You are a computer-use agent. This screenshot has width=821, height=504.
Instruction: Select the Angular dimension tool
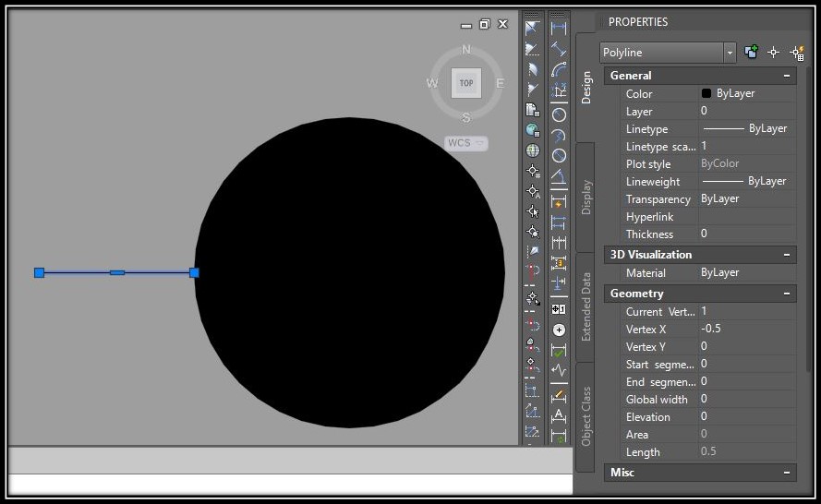coord(559,177)
